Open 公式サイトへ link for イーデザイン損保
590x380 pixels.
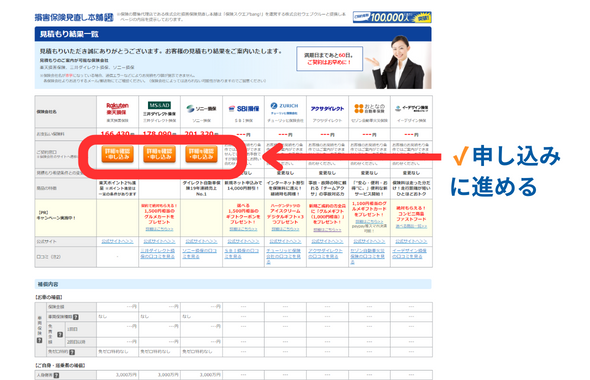click(x=411, y=241)
